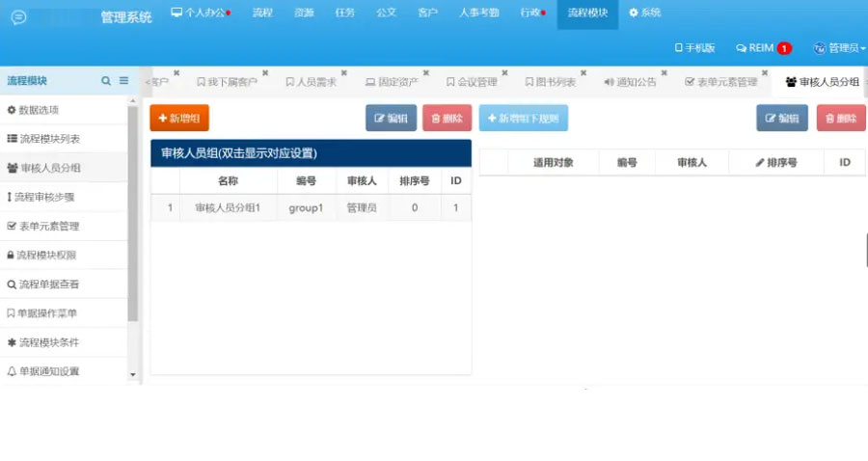Click 编辑 button for group list
868x461 pixels.
point(391,118)
